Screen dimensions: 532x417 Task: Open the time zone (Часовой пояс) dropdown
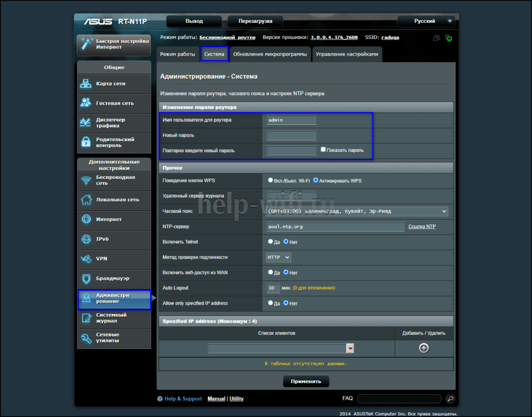click(356, 211)
